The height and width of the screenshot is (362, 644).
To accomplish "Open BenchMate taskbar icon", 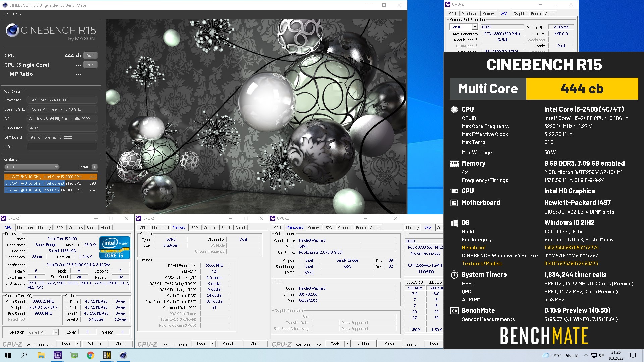I will [107, 355].
